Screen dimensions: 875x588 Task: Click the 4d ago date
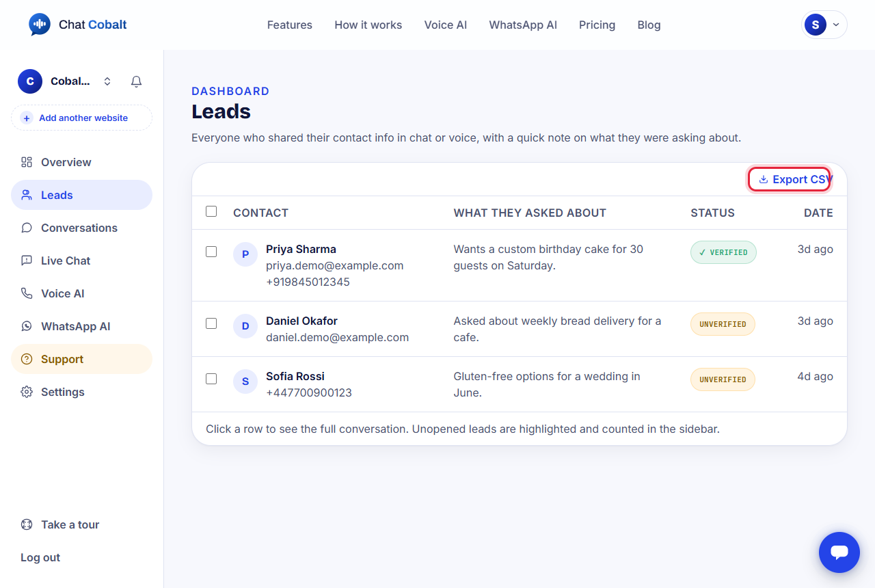click(x=815, y=376)
